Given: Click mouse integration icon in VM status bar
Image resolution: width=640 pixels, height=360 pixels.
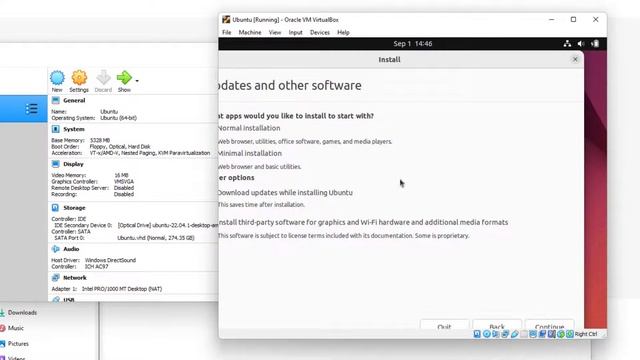Looking at the screenshot, I should [561, 334].
